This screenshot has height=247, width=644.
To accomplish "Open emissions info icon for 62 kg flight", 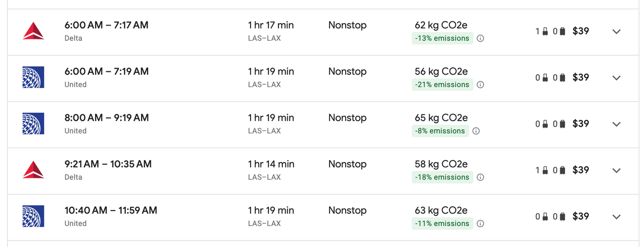I will pyautogui.click(x=481, y=39).
